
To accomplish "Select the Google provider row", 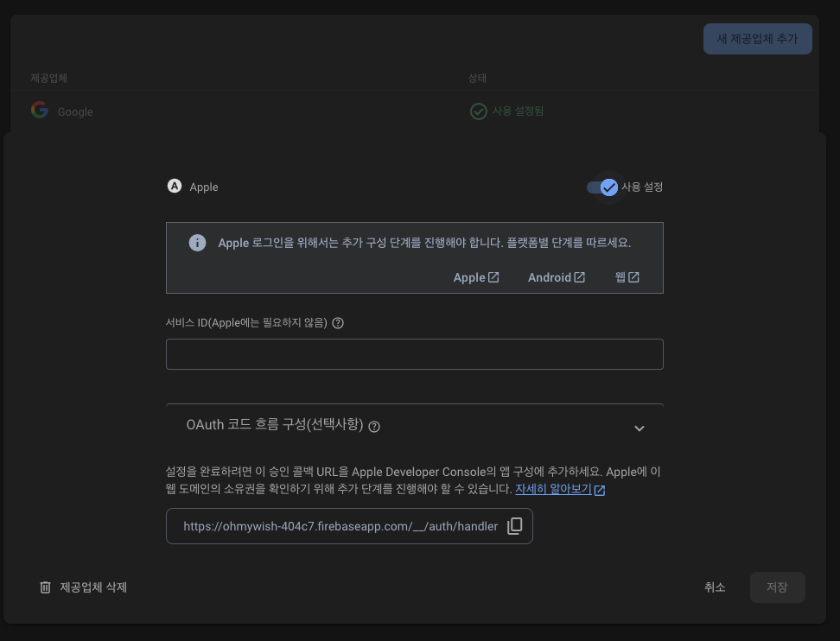I will coord(259,111).
